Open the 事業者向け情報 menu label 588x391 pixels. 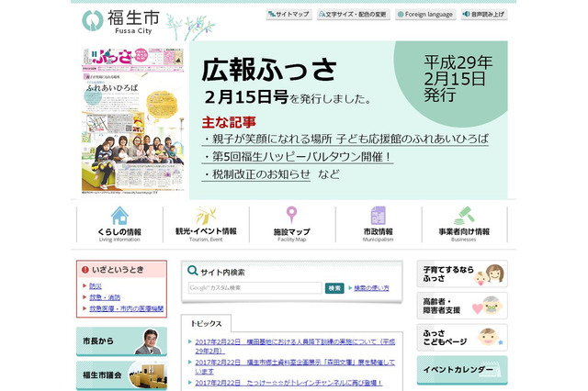[464, 231]
